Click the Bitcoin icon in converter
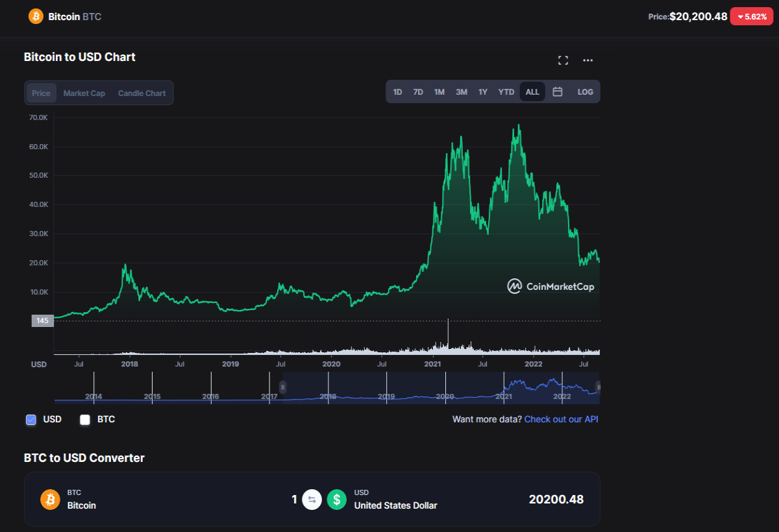 (50, 500)
